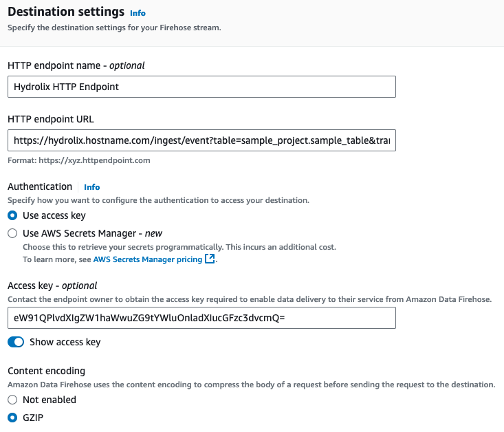Click into the Access key text field
504x432 pixels.
click(x=201, y=318)
